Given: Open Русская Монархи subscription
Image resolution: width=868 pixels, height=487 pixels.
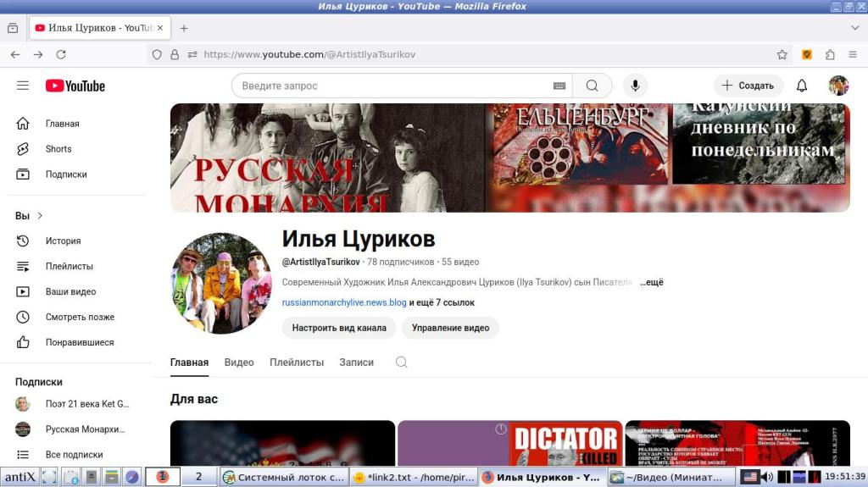Looking at the screenshot, I should [75, 429].
